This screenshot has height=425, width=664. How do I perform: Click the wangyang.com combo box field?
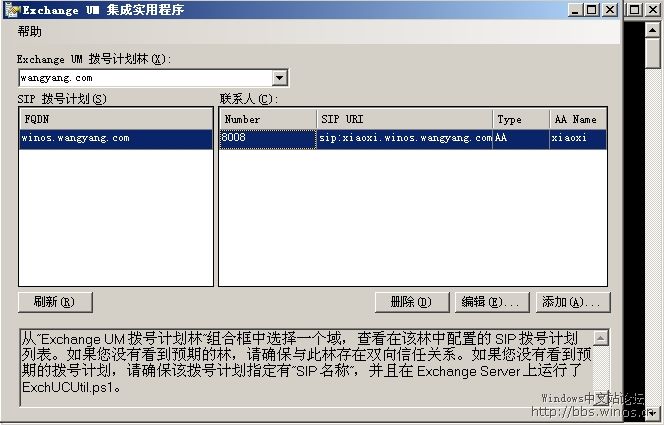(x=144, y=78)
